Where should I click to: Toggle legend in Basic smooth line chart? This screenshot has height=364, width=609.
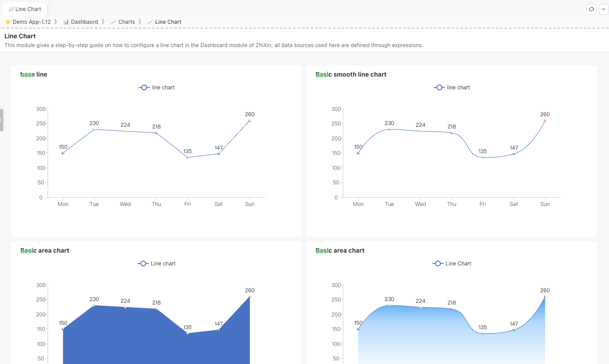(452, 88)
